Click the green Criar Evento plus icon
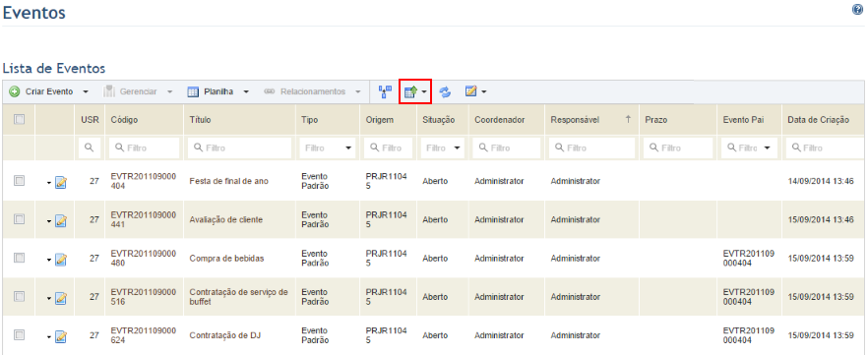This screenshot has height=355, width=868. (15, 91)
